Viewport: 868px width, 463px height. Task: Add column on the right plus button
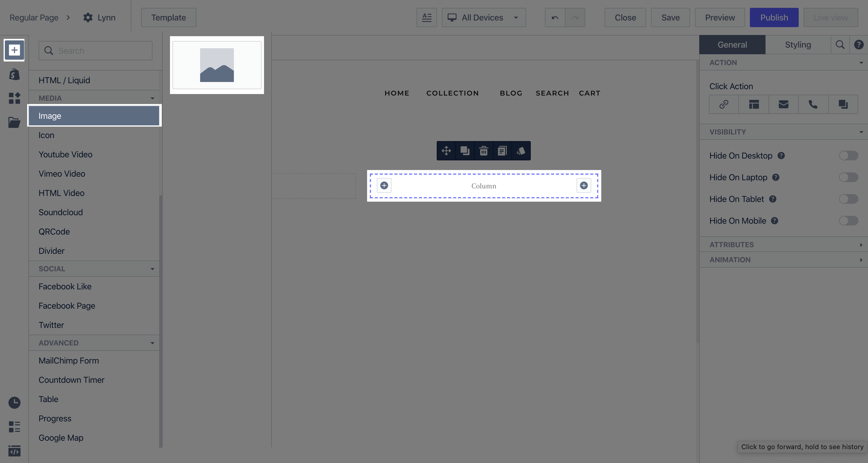pyautogui.click(x=583, y=185)
